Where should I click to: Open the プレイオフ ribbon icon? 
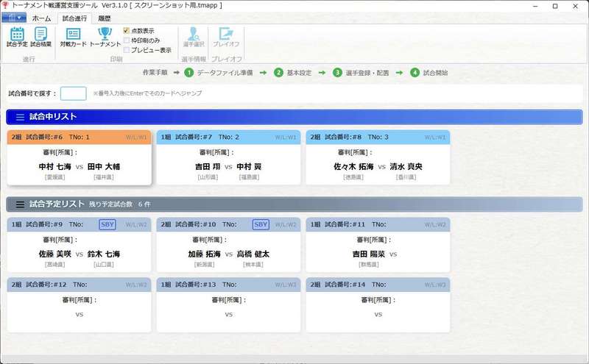226,37
